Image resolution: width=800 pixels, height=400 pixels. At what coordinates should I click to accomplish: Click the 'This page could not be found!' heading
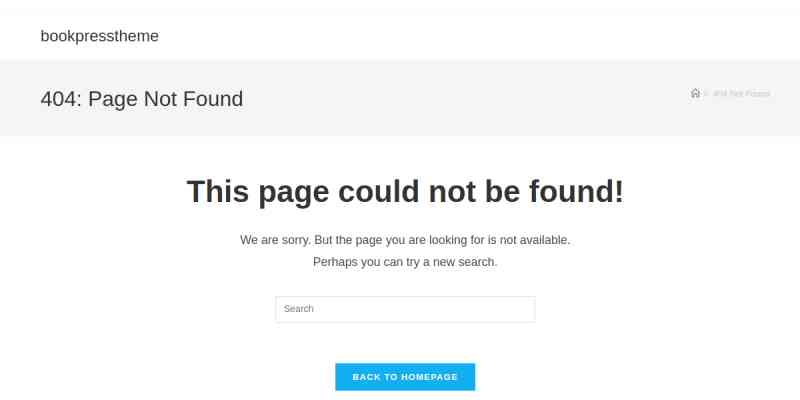pyautogui.click(x=405, y=191)
